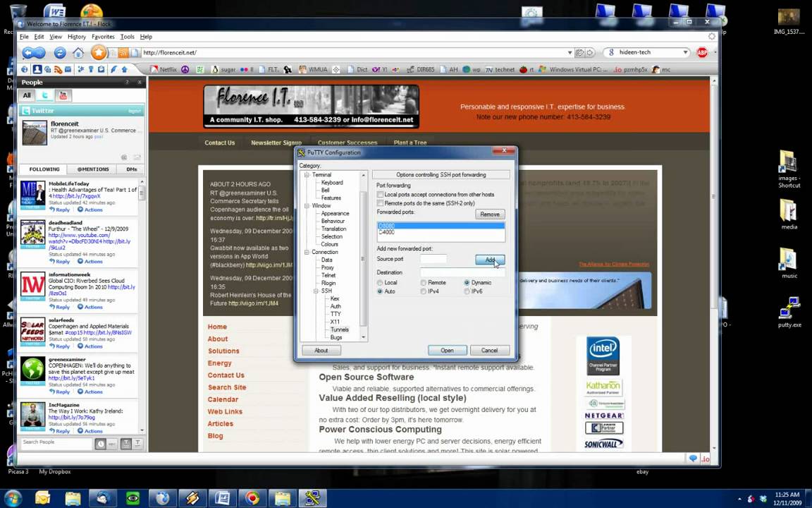Click the Cancel button in PuTTY
Viewport: 812px width, 508px height.
pos(489,351)
